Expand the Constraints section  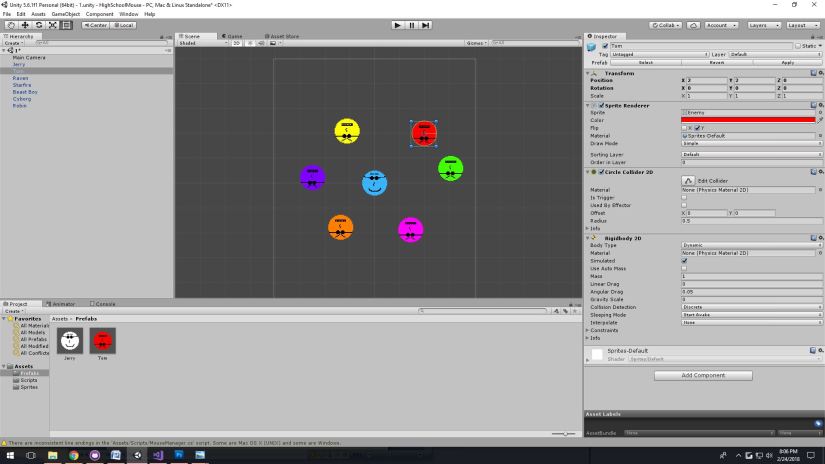coord(587,330)
